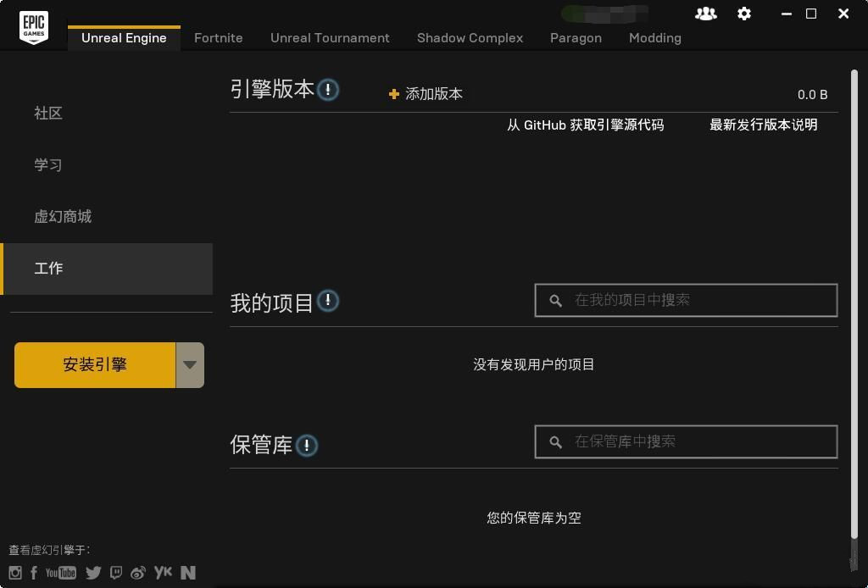Click the 没有发现用户的项目 message
868x588 pixels.
pyautogui.click(x=534, y=364)
